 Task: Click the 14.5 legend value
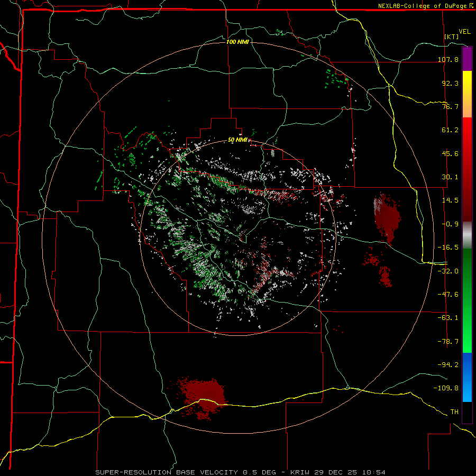click(450, 200)
